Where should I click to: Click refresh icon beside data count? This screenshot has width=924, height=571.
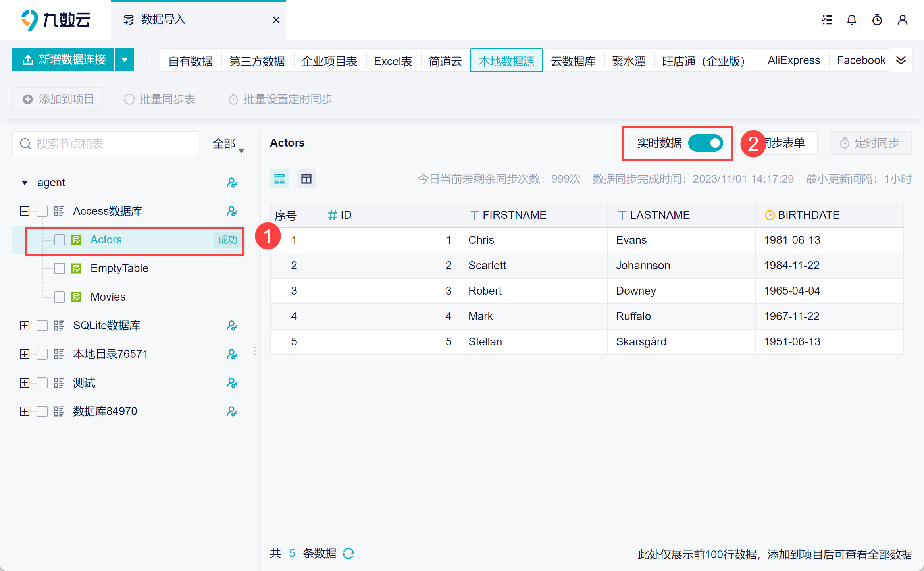[x=348, y=553]
